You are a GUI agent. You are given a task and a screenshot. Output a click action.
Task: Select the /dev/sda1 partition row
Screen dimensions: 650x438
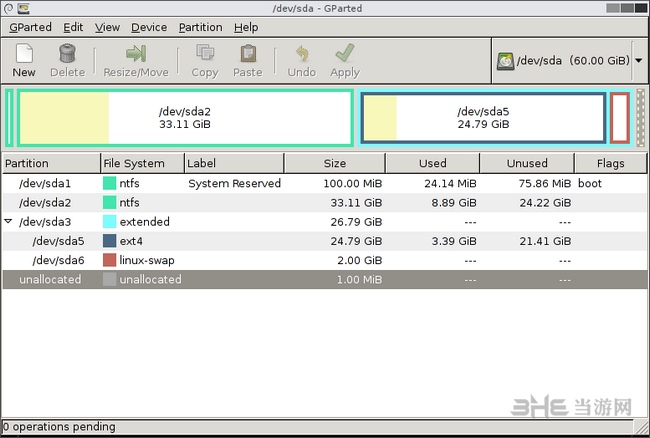click(325, 183)
